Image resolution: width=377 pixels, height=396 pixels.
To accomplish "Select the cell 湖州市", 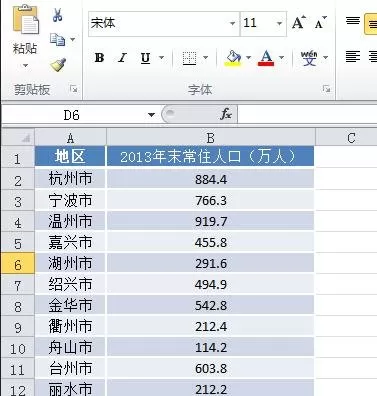I will tap(70, 263).
